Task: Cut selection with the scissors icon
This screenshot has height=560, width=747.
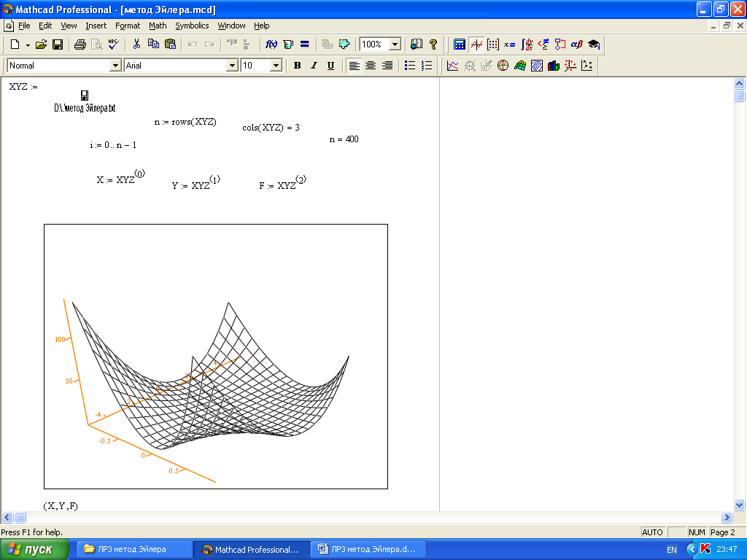Action: pyautogui.click(x=136, y=44)
